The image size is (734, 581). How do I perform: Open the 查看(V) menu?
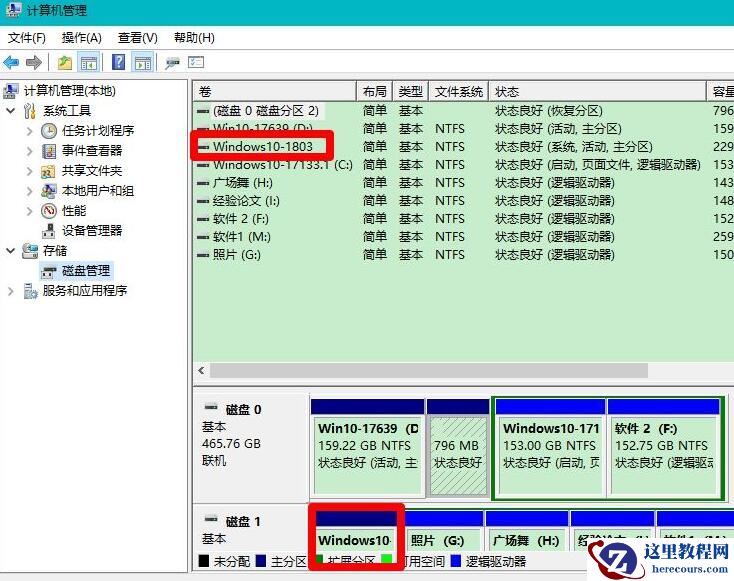[x=138, y=38]
